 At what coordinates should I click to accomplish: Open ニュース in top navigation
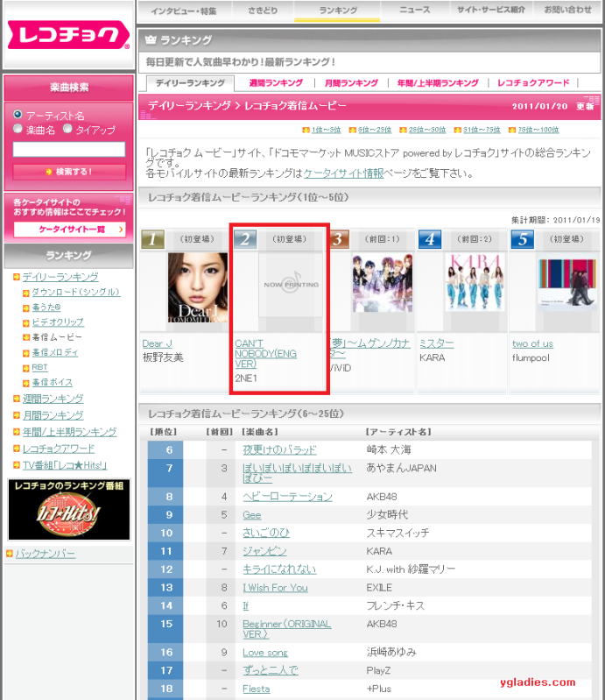414,10
